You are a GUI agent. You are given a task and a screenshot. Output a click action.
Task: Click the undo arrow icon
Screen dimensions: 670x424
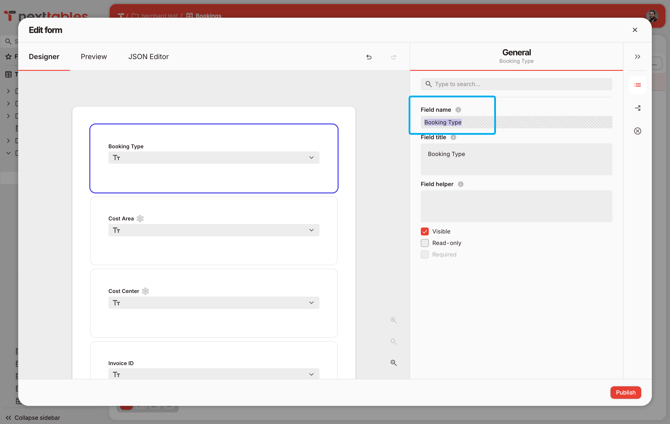coord(369,57)
